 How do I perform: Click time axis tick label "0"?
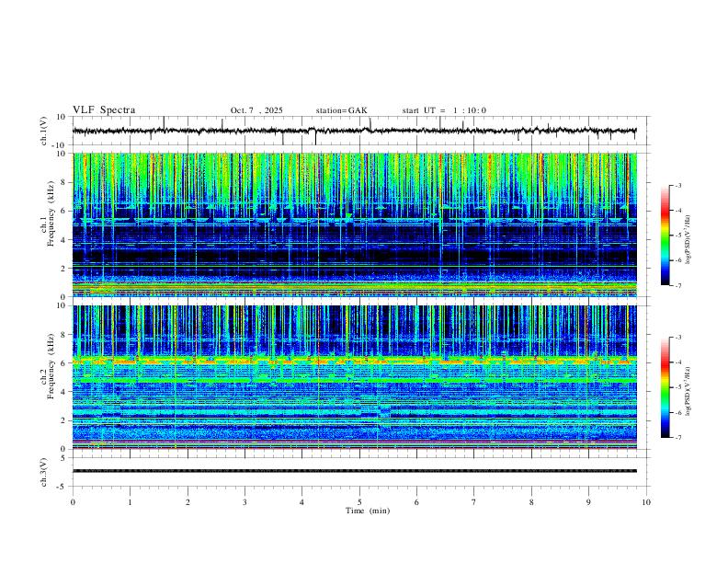(x=73, y=502)
